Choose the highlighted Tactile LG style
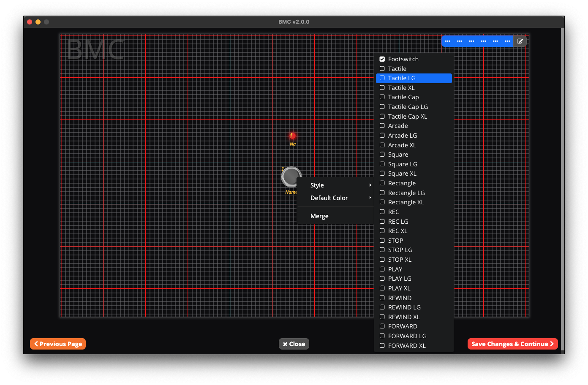 point(414,78)
